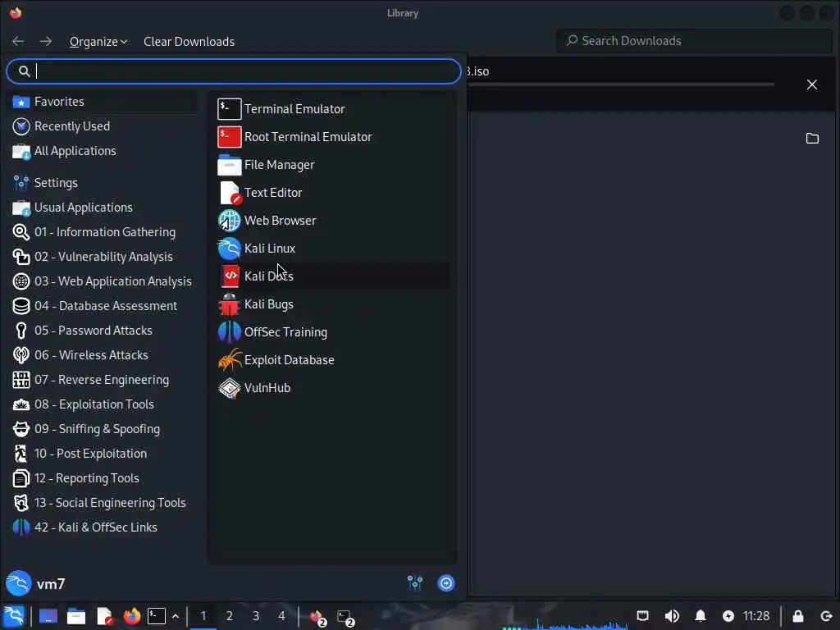The width and height of the screenshot is (840, 630).
Task: Click the vm7 user avatar
Action: 19,583
